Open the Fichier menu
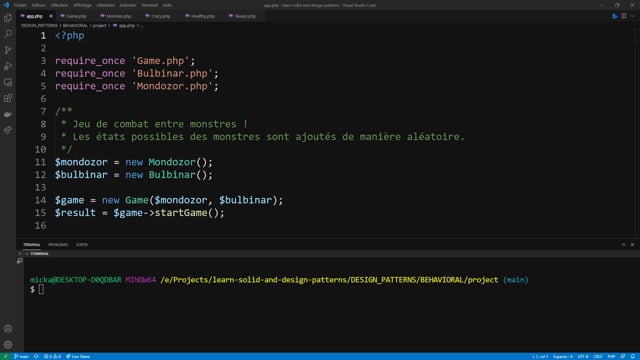640x360 pixels. (20, 5)
